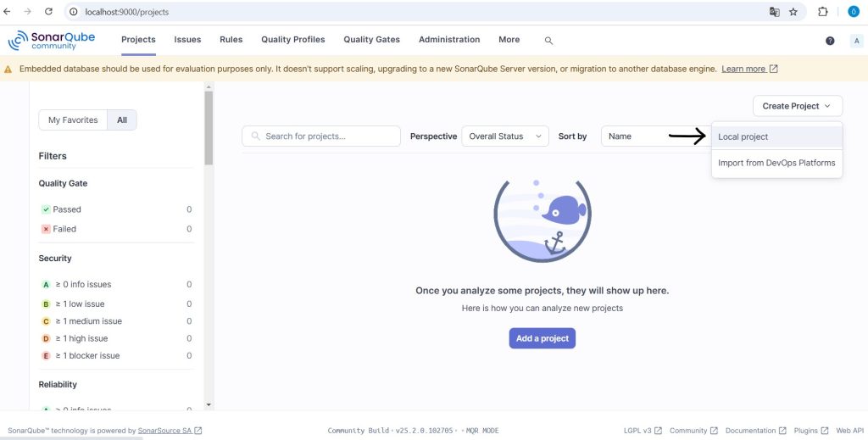
Task: Open the Web API footer link
Action: pyautogui.click(x=849, y=431)
